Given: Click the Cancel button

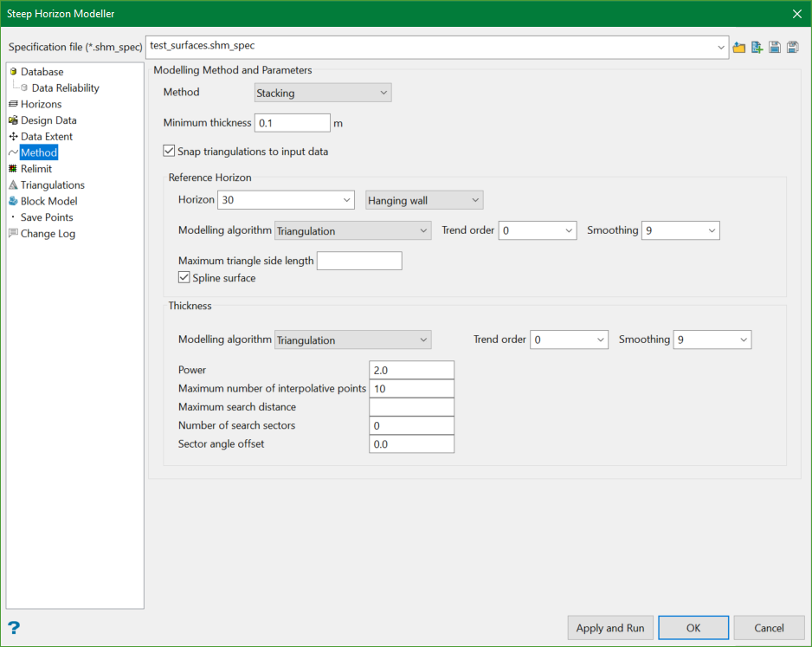Looking at the screenshot, I should 769,628.
